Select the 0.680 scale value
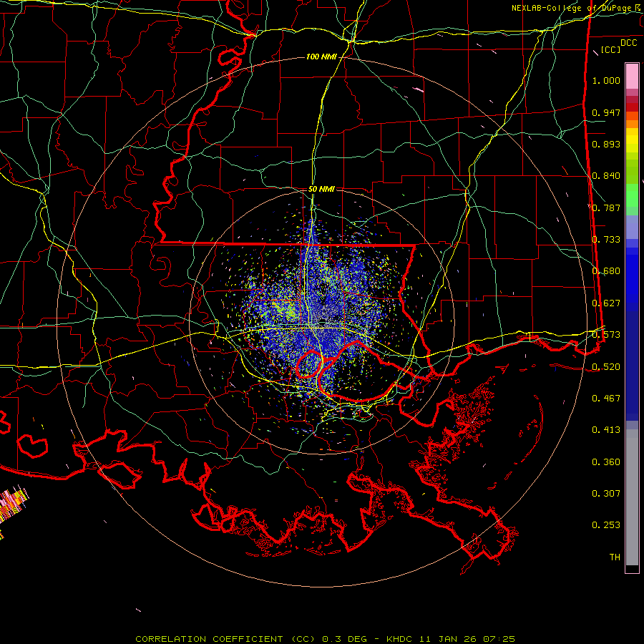 point(606,271)
